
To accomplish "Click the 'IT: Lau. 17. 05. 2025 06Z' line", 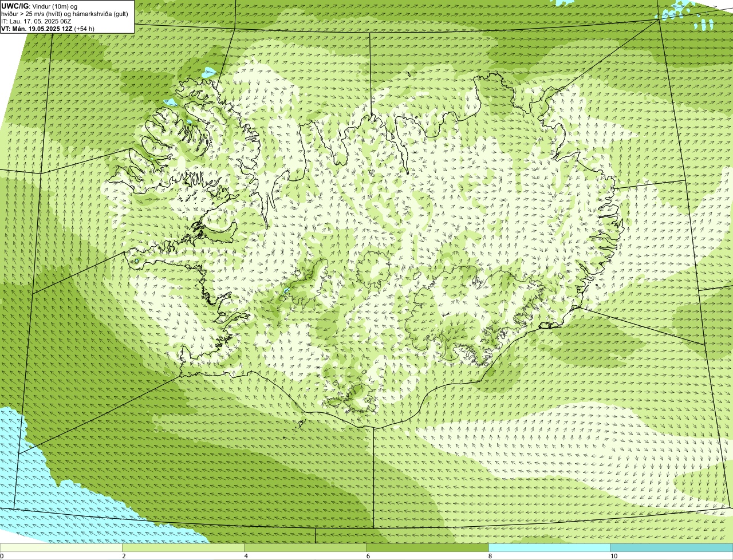I will [36, 21].
